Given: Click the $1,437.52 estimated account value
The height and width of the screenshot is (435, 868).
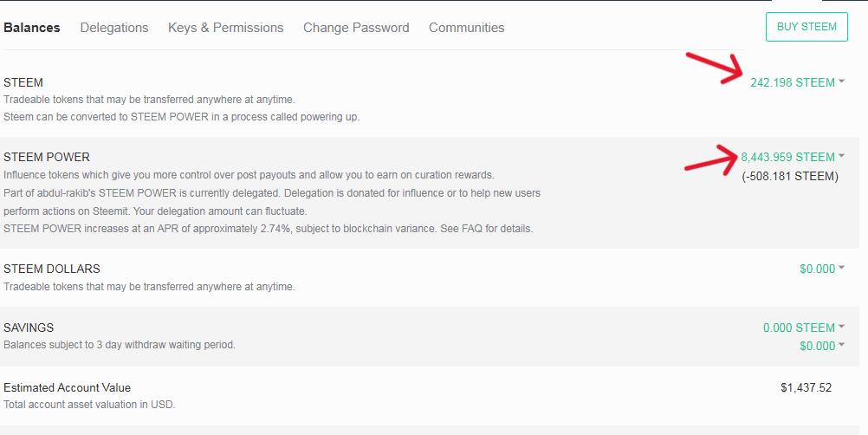Looking at the screenshot, I should pos(806,388).
